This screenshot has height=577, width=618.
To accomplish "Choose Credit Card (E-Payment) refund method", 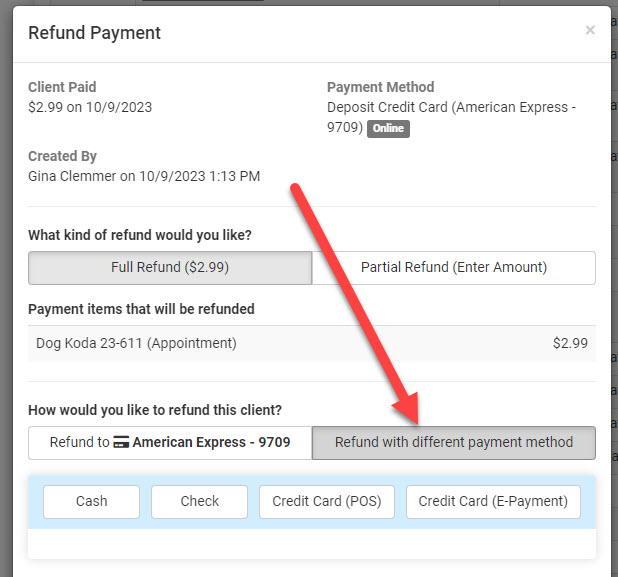I will coord(493,502).
